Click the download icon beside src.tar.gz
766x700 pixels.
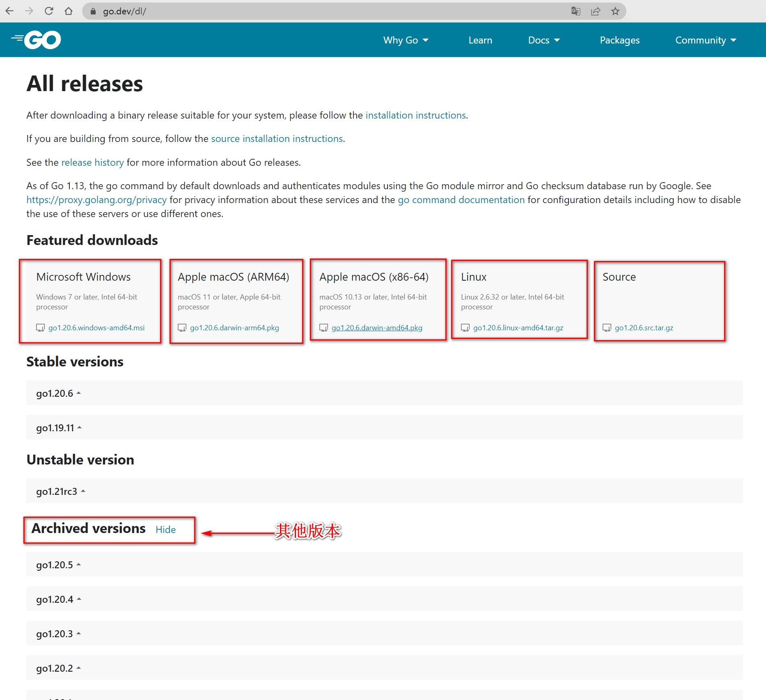(x=607, y=327)
